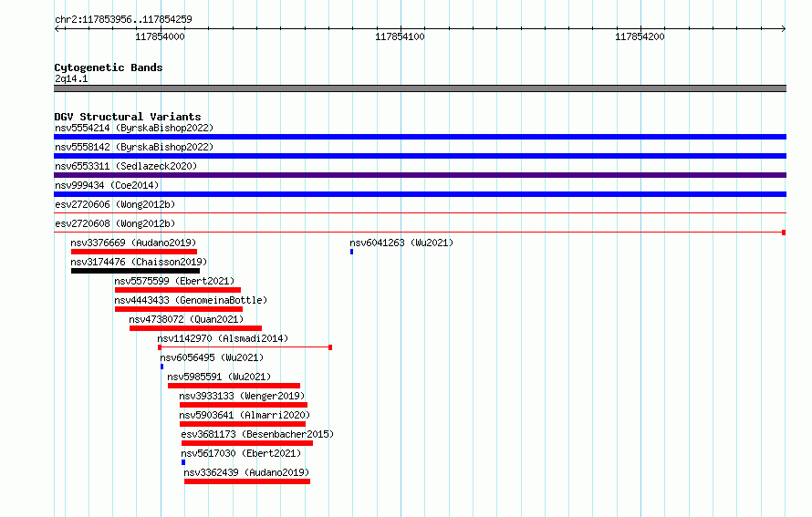812x517 pixels.
Task: Click the red bar under esv3681173
Action: tap(247, 443)
